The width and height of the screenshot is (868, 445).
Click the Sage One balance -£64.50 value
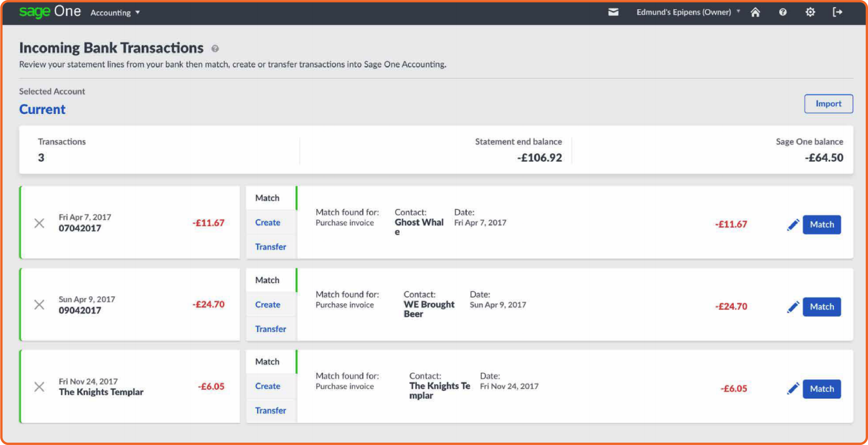click(824, 158)
